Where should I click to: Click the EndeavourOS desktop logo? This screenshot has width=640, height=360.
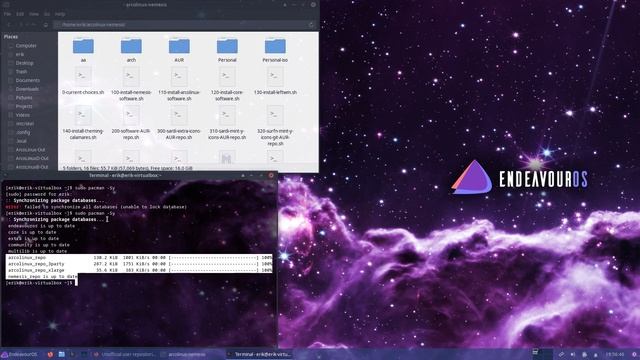[x=520, y=178]
